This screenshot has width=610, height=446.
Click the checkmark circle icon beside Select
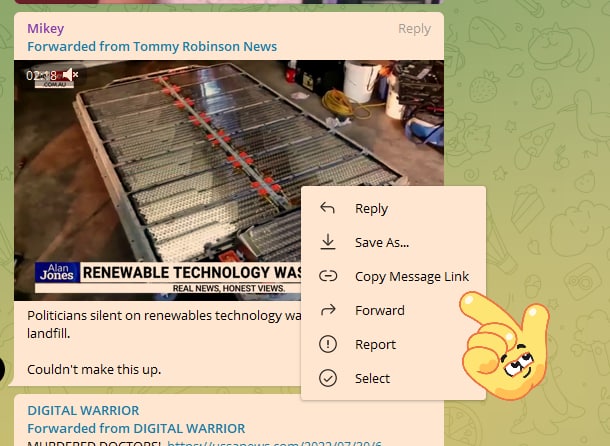click(x=327, y=378)
